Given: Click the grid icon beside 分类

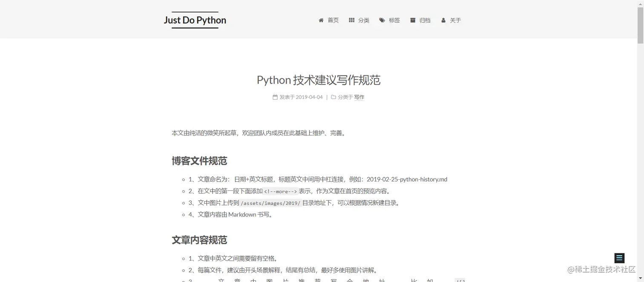Looking at the screenshot, I should [351, 20].
